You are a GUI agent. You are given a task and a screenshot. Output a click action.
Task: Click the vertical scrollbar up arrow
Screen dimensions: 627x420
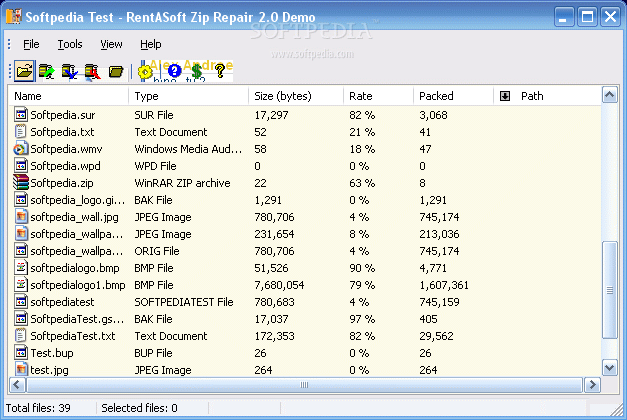click(x=609, y=95)
